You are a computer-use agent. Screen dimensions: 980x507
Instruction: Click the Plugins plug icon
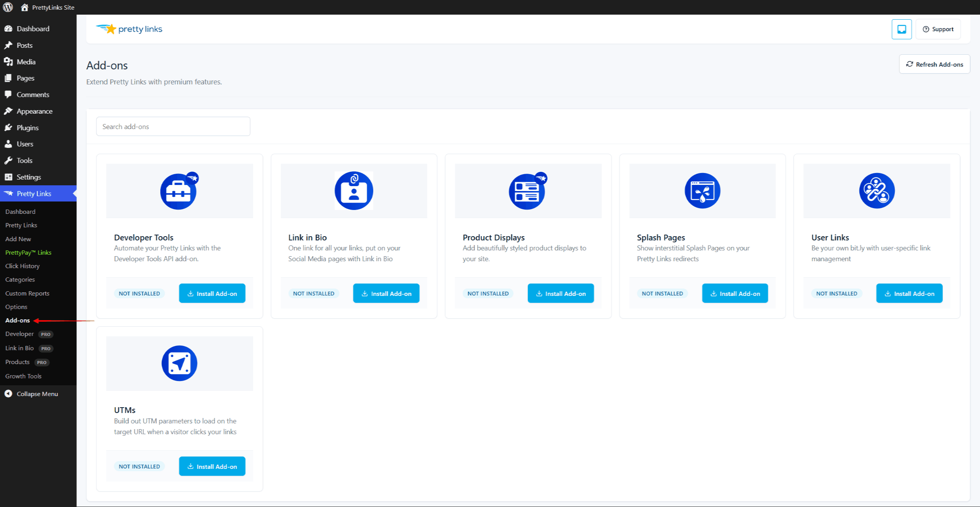point(8,128)
